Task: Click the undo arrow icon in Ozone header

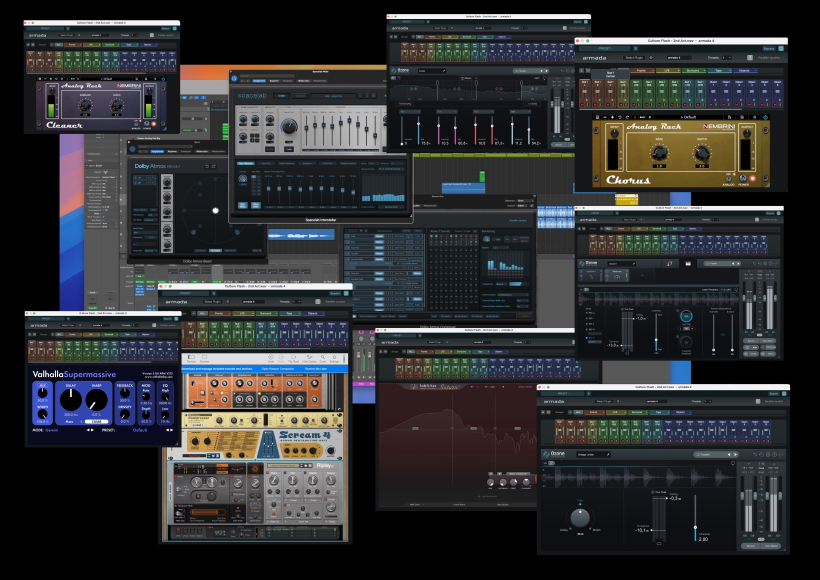Action: click(x=755, y=455)
